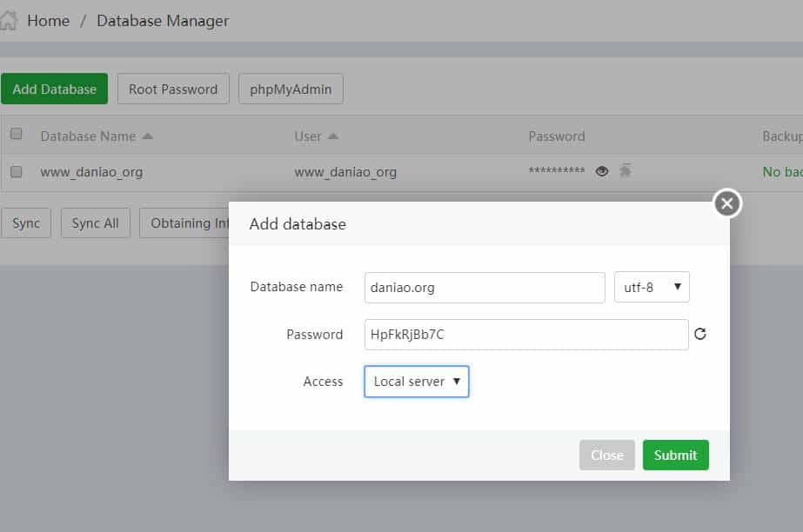Go to Home breadcrumb link
Image resolution: width=803 pixels, height=532 pixels.
pos(48,21)
